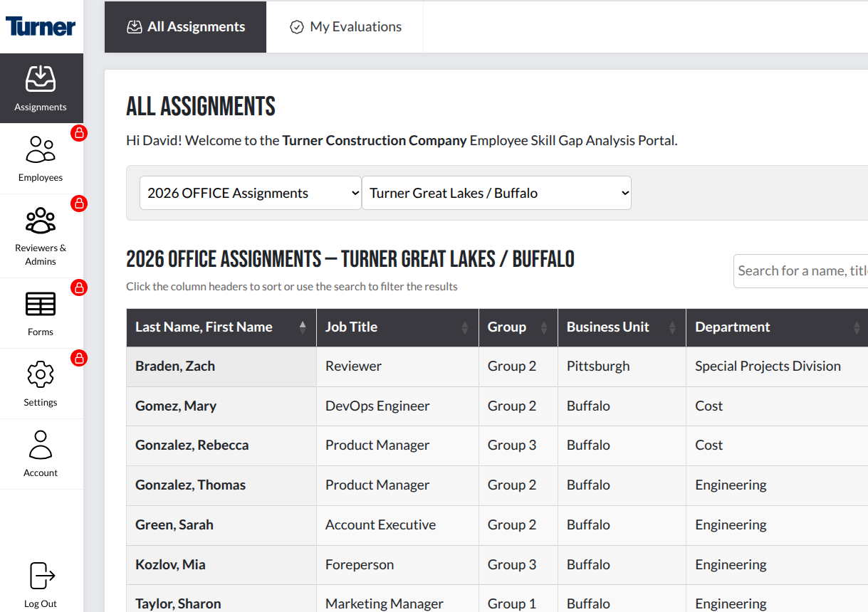868x612 pixels.
Task: Open Turner Great Lakes / Buffalo dropdown
Action: tap(496, 193)
